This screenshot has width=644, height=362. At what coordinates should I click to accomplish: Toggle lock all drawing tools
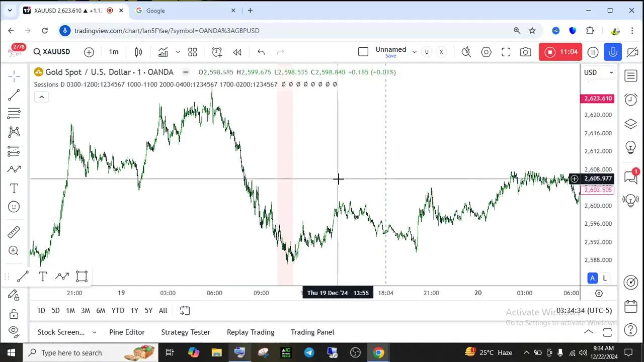[x=14, y=314]
